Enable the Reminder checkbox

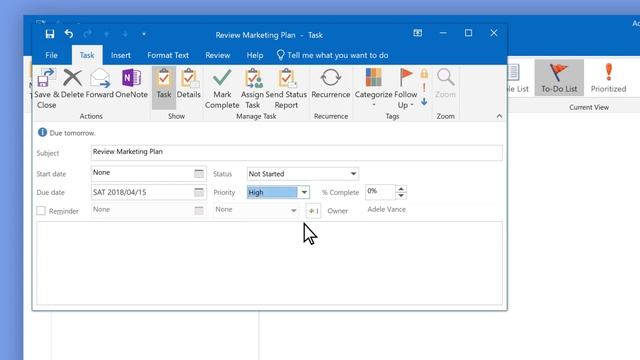[41, 211]
